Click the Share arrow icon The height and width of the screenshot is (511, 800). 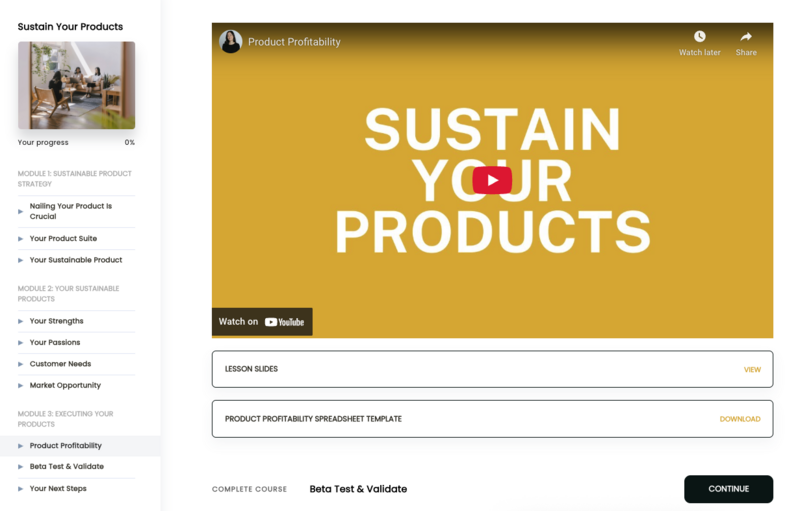pyautogui.click(x=746, y=36)
